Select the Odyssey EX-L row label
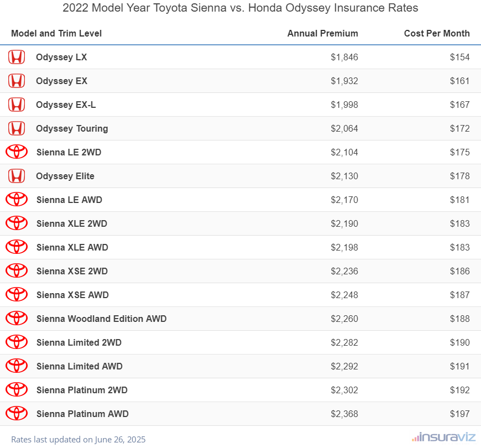Screen dimensions: 481x448 66,105
